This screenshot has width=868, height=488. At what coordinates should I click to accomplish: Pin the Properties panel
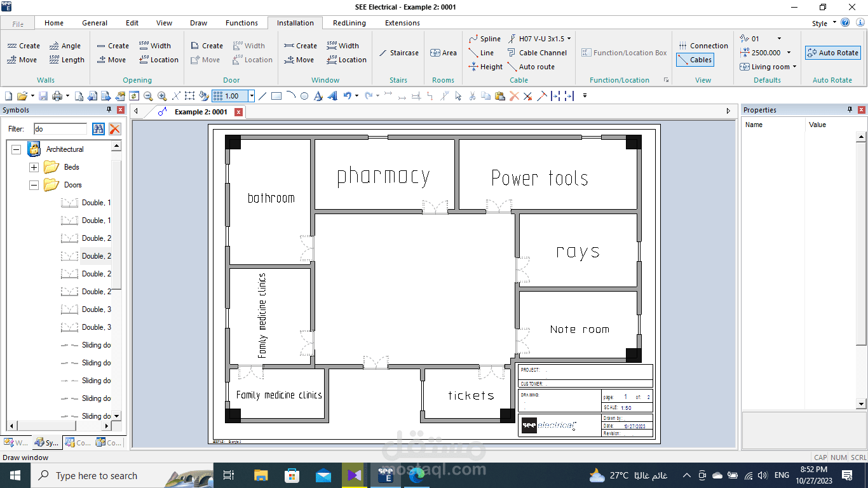[x=850, y=110]
